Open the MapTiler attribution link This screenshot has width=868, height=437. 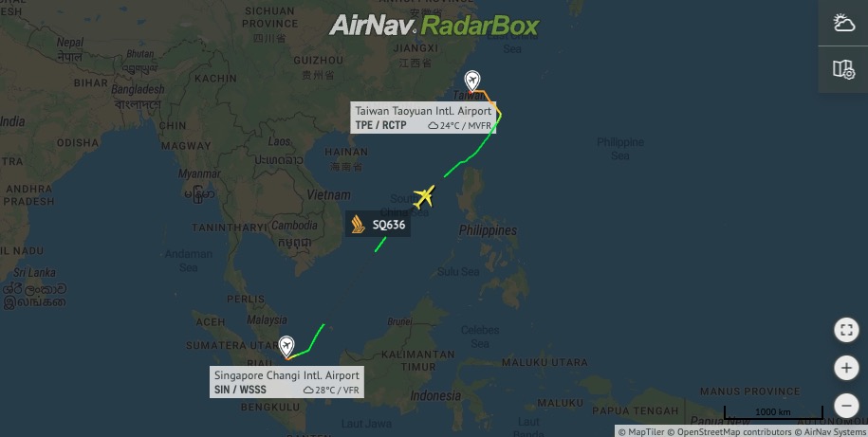[641, 431]
